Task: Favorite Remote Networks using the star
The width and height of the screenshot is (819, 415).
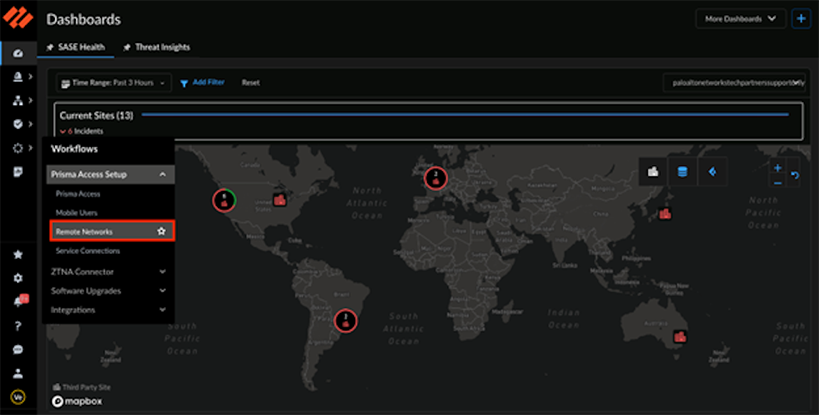Action: (161, 231)
